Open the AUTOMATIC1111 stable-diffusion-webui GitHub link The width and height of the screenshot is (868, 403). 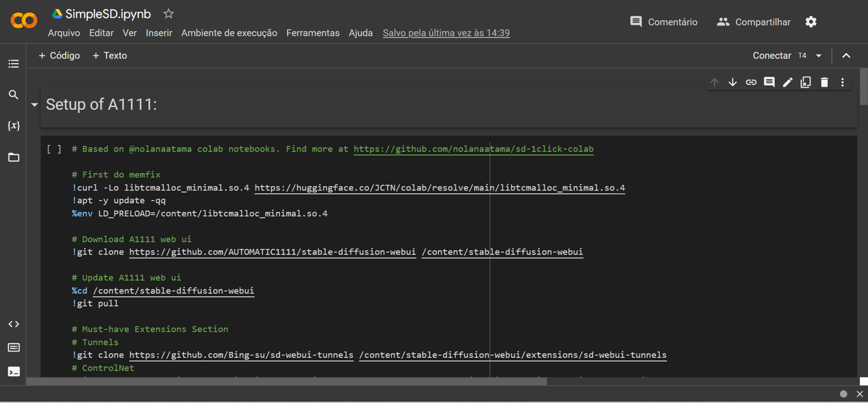coord(272,252)
